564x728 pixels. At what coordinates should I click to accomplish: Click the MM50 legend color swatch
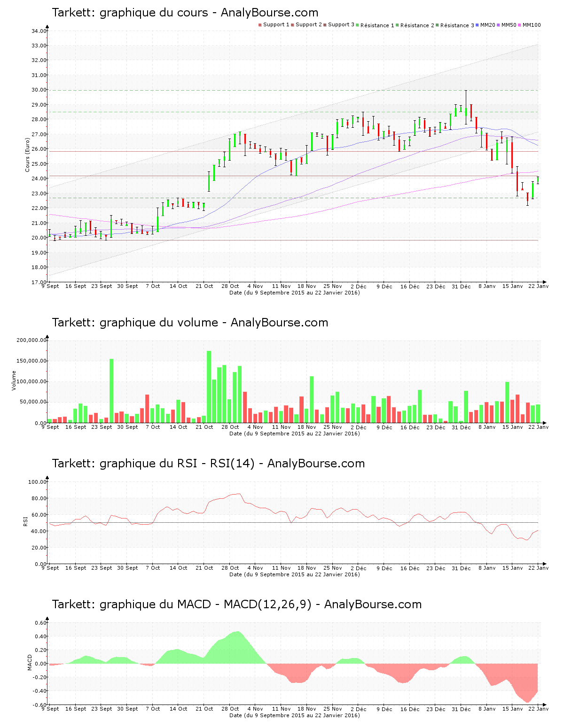[499, 25]
